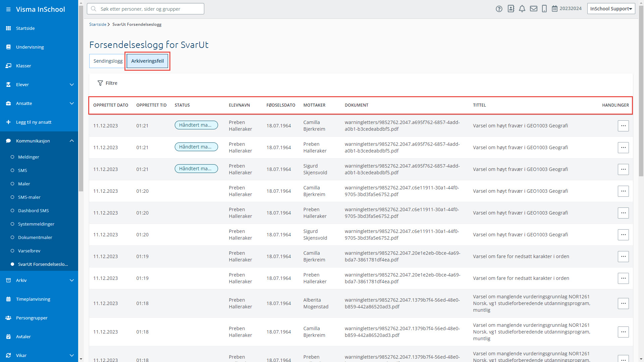The width and height of the screenshot is (644, 362).
Task: Click the search magnifier icon
Action: (x=94, y=9)
